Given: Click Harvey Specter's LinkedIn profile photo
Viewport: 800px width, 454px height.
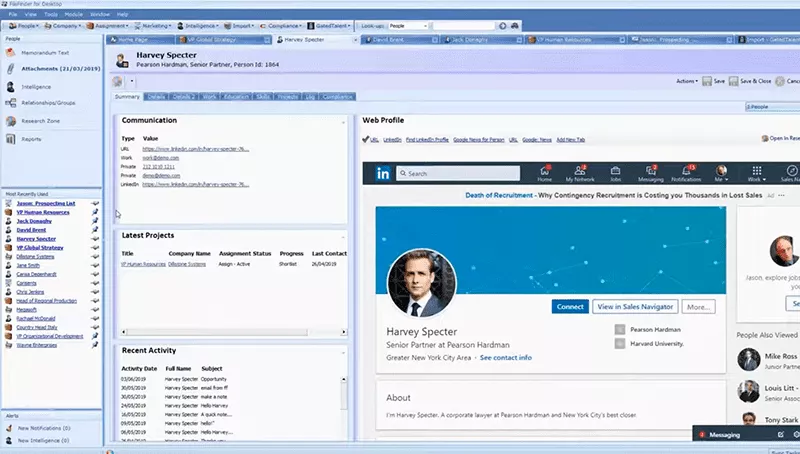Looking at the screenshot, I should (422, 283).
